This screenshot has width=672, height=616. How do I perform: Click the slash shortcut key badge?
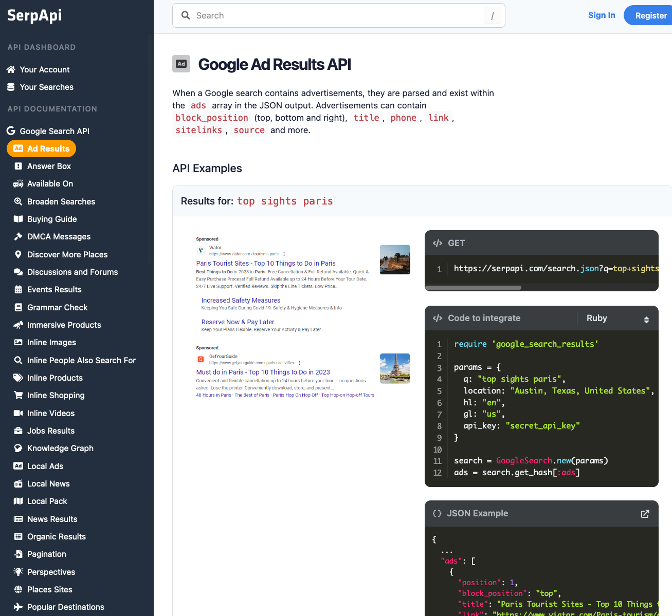(492, 15)
